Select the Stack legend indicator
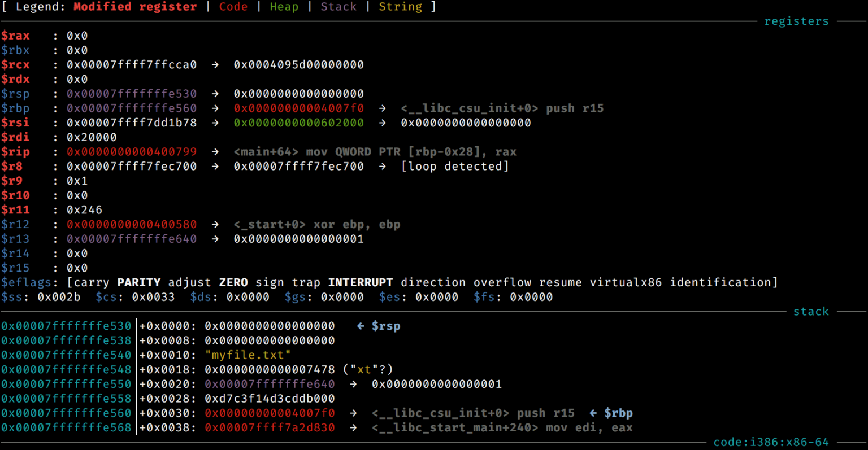Screen dimensions: 868x450 click(x=338, y=7)
